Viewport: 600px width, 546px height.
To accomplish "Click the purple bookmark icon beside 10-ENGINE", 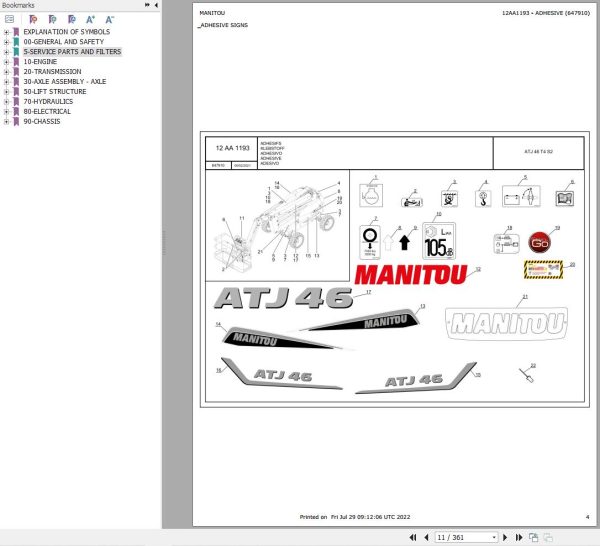I will [16, 62].
